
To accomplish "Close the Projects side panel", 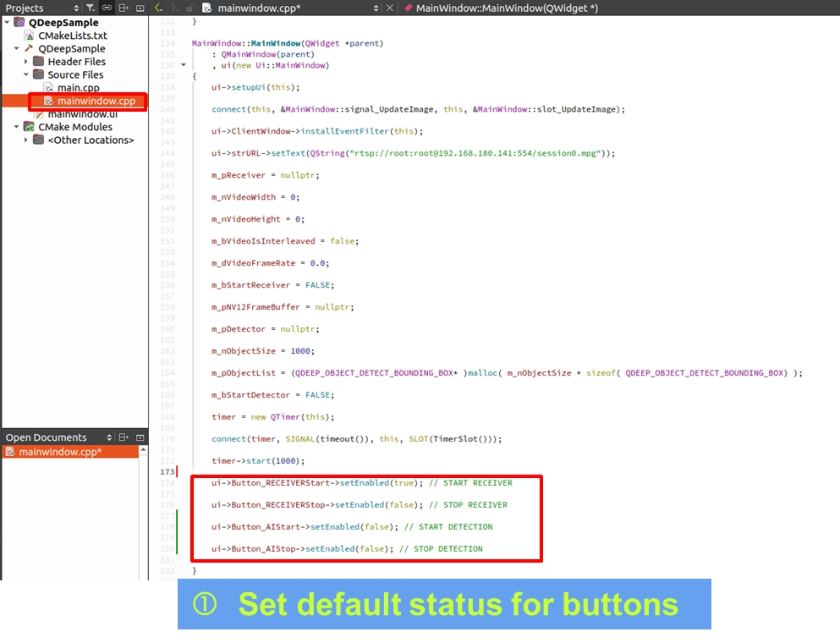I will (140, 8).
